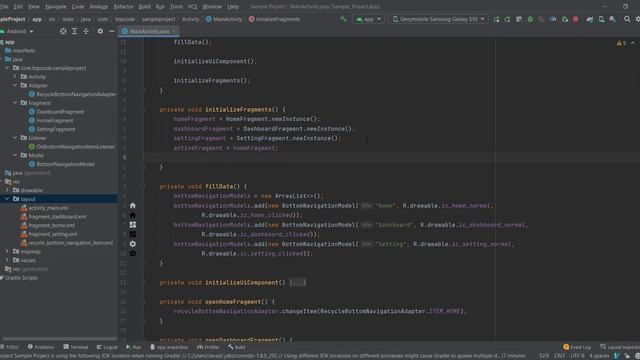This screenshot has width=640, height=360.
Task: Collapse the Listener folder
Action: click(15, 138)
